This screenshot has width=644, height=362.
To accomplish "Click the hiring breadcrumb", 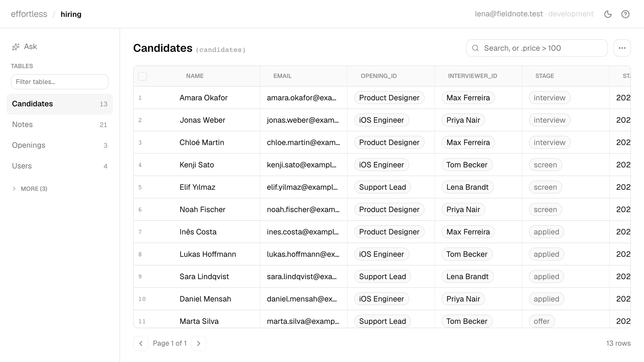I will point(71,14).
